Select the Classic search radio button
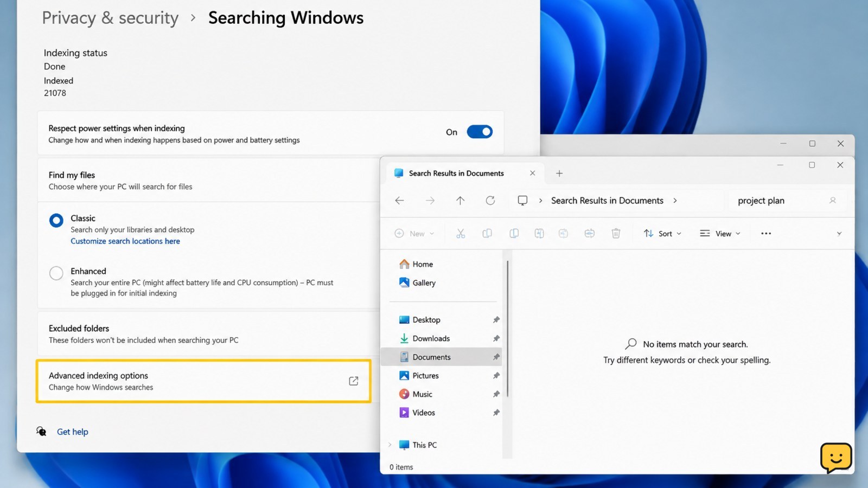This screenshot has width=868, height=488. (56, 220)
